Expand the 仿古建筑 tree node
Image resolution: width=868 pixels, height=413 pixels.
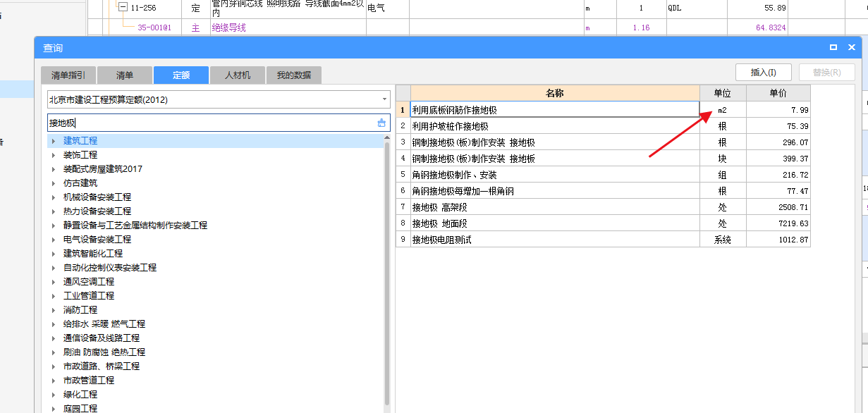pyautogui.click(x=53, y=183)
